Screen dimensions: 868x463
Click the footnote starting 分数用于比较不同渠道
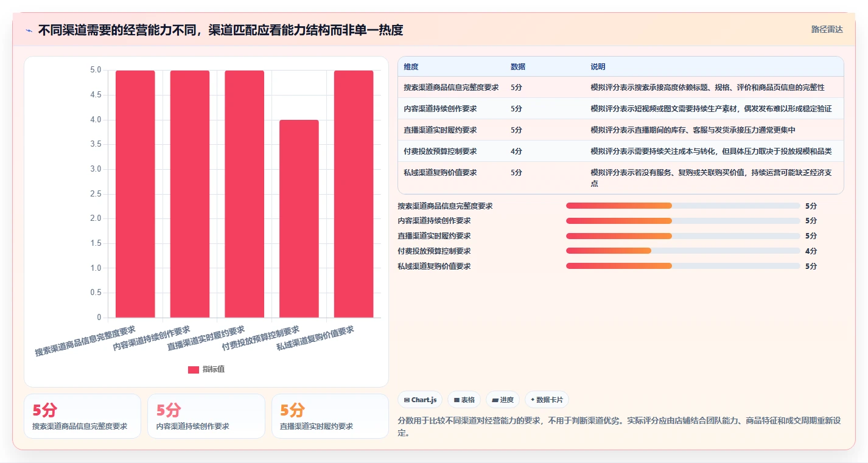point(619,427)
